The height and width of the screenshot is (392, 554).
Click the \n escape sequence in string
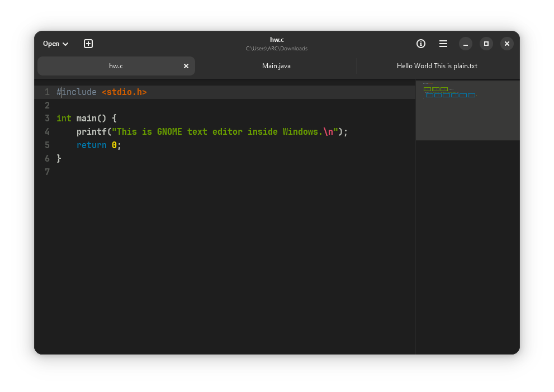pyautogui.click(x=328, y=132)
